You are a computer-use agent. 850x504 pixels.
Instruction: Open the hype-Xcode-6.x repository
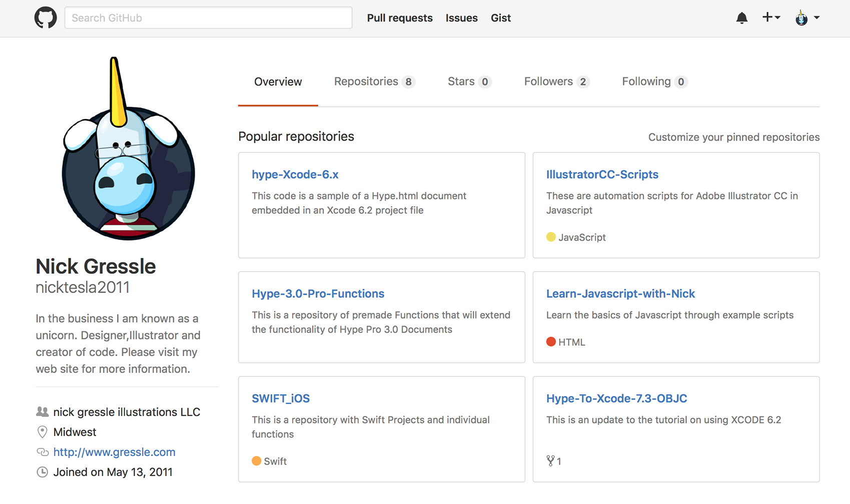pyautogui.click(x=295, y=174)
